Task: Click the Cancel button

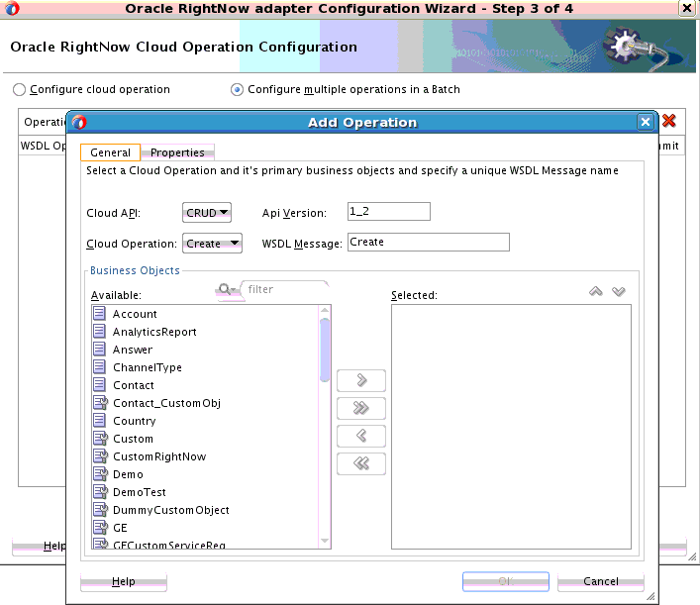Action: (x=600, y=581)
